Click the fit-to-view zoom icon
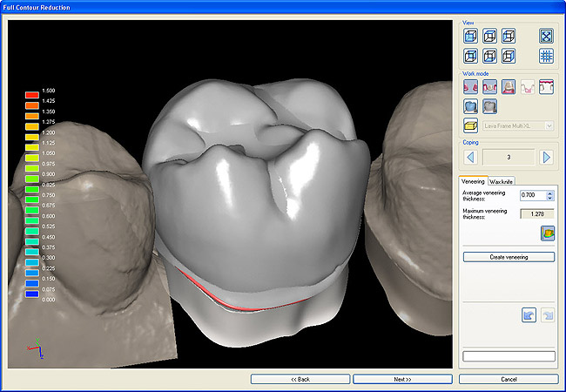This screenshot has width=566, height=392. click(x=547, y=37)
